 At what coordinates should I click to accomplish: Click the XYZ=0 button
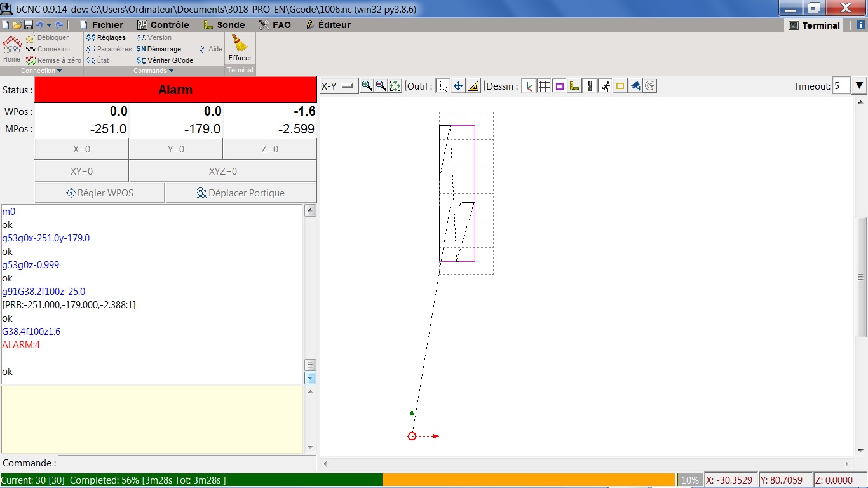pos(222,171)
